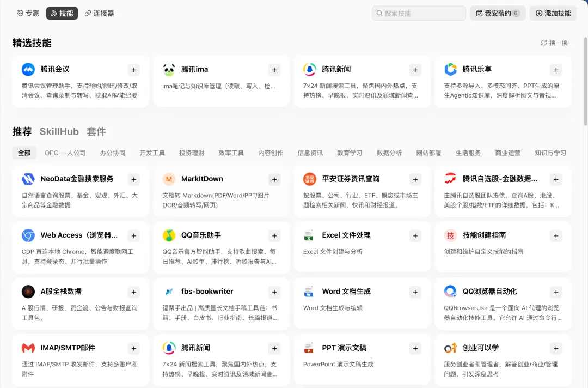The width and height of the screenshot is (588, 388).
Task: Click the Word 文档生成 icon
Action: tap(309, 292)
